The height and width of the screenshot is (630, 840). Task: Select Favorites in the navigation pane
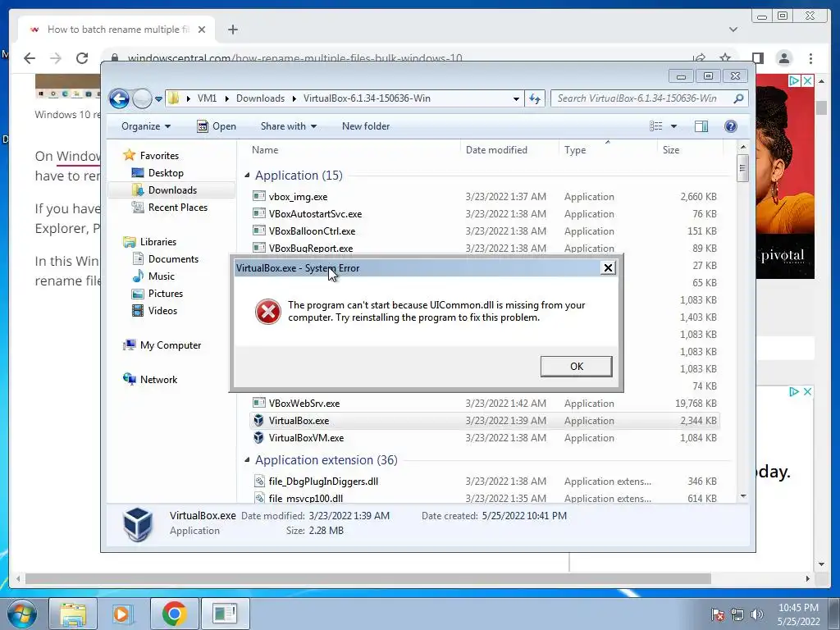click(159, 155)
